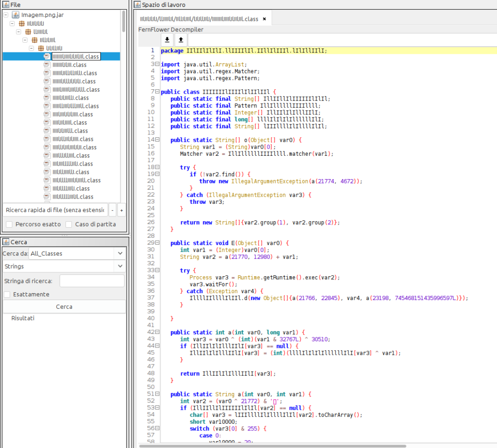Fold the code block at line 14
The image size is (497, 448).
pos(158,140)
